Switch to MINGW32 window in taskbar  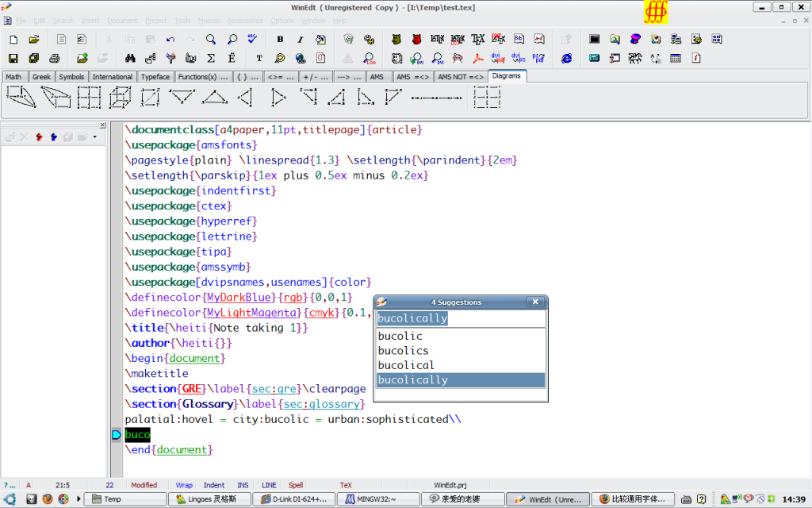[x=377, y=499]
